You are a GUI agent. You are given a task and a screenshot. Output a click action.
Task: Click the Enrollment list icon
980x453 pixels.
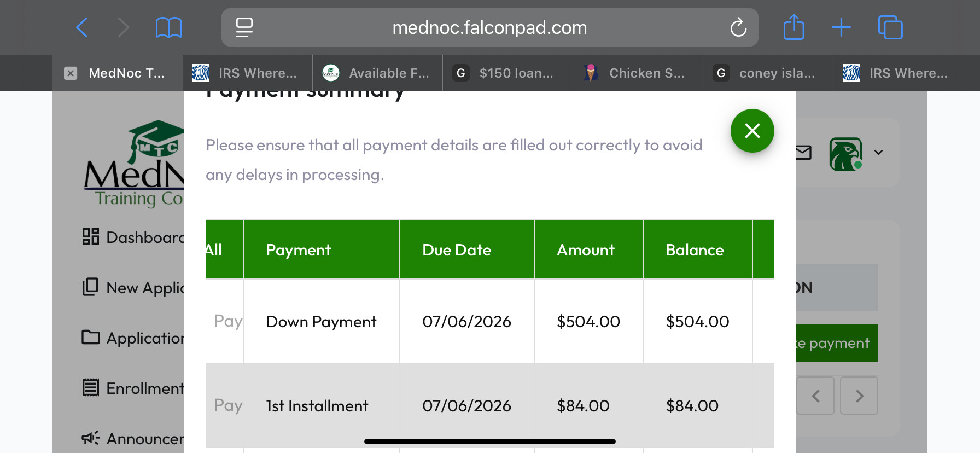point(91,387)
